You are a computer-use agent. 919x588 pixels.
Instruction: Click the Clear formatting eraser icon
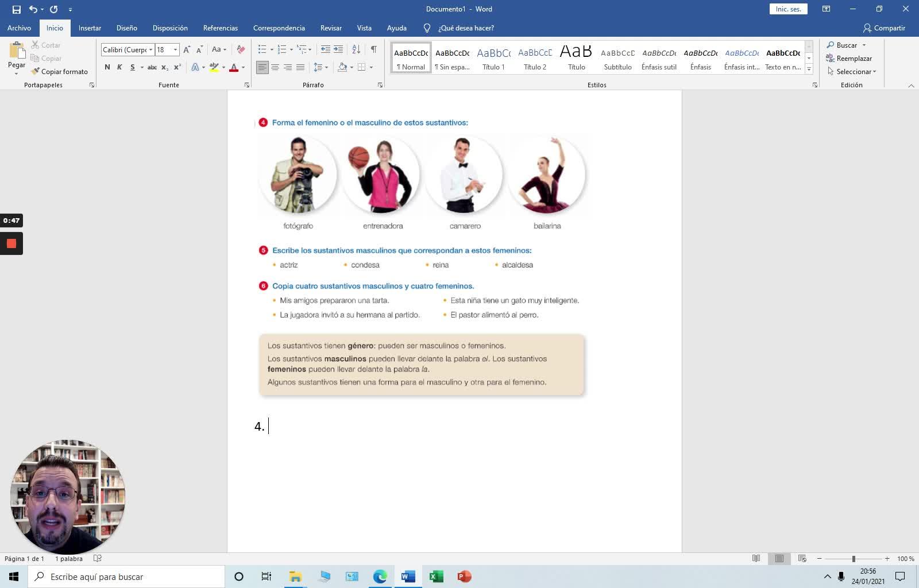pos(241,49)
